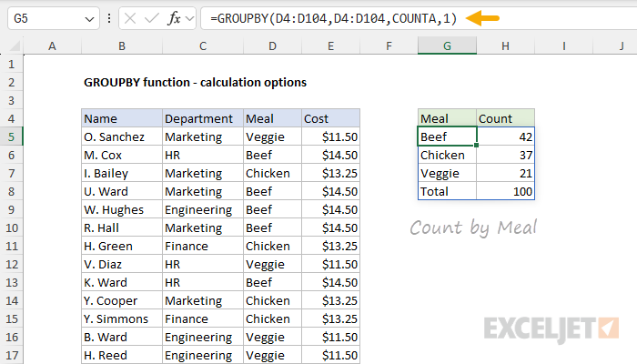Select column A header
The width and height of the screenshot is (637, 364).
coord(52,46)
